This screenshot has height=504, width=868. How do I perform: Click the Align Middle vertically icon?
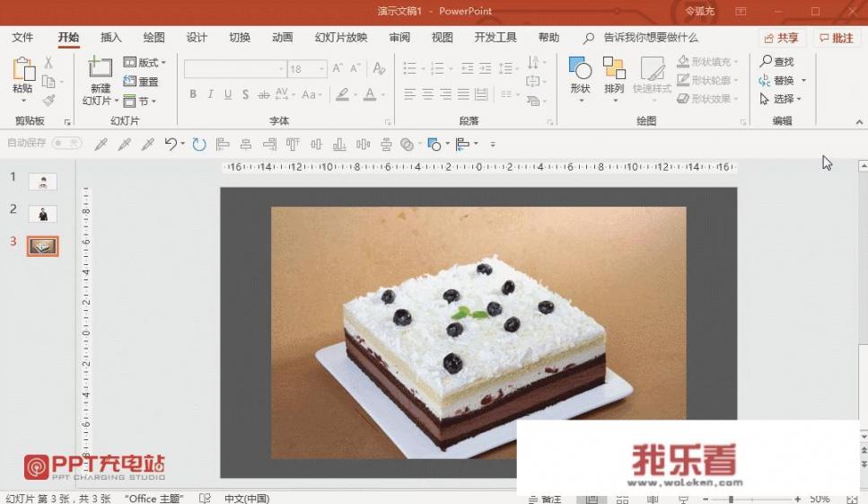point(316,145)
